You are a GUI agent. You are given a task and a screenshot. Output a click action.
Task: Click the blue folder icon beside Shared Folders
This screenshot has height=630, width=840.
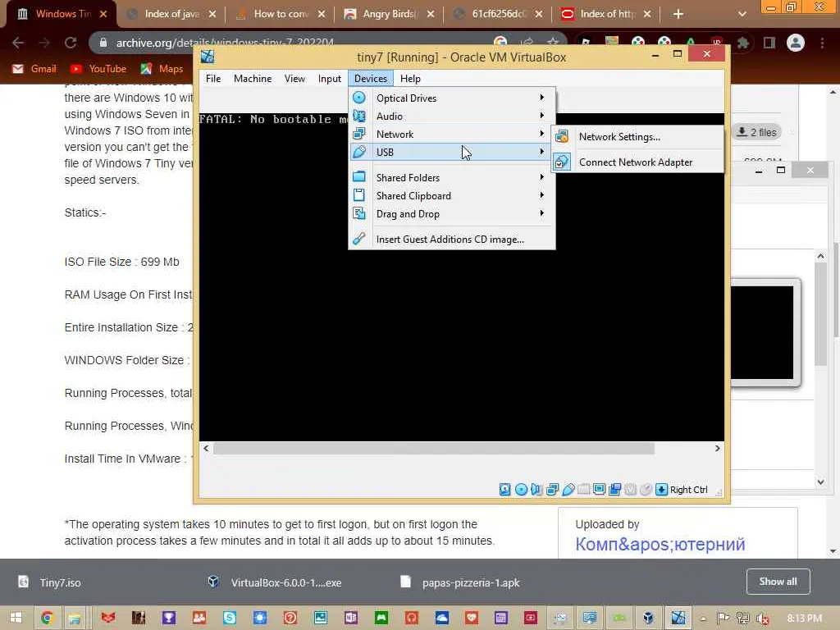(x=359, y=177)
